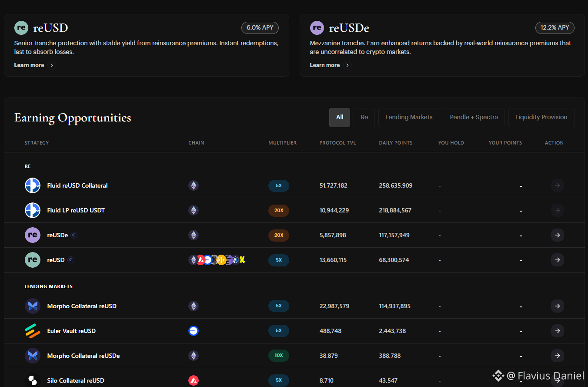The width and height of the screenshot is (588, 387).
Task: Click the yellow BNB chain icon in reUSD row
Action: tap(221, 260)
